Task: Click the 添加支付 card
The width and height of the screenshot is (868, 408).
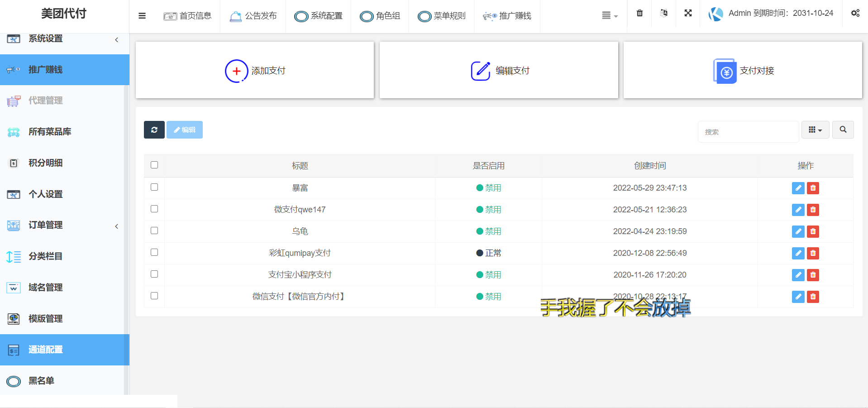Action: [254, 70]
